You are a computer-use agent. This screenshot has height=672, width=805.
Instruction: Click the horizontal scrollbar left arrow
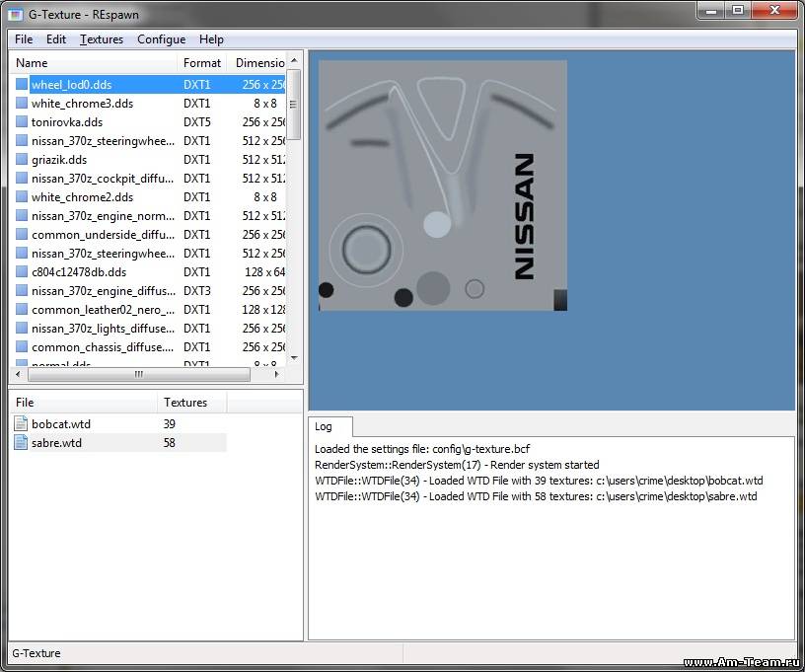coord(18,374)
